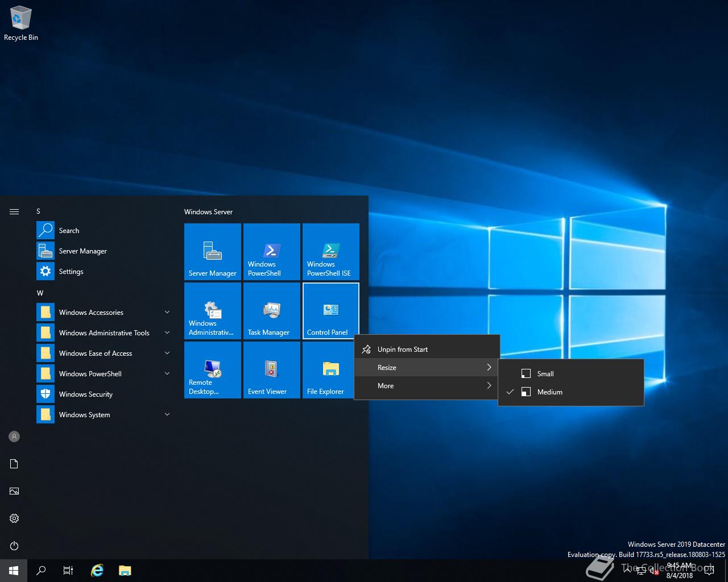Screen dimensions: 728x582
Task: Click the Windows Server group title
Action: pyautogui.click(x=208, y=212)
